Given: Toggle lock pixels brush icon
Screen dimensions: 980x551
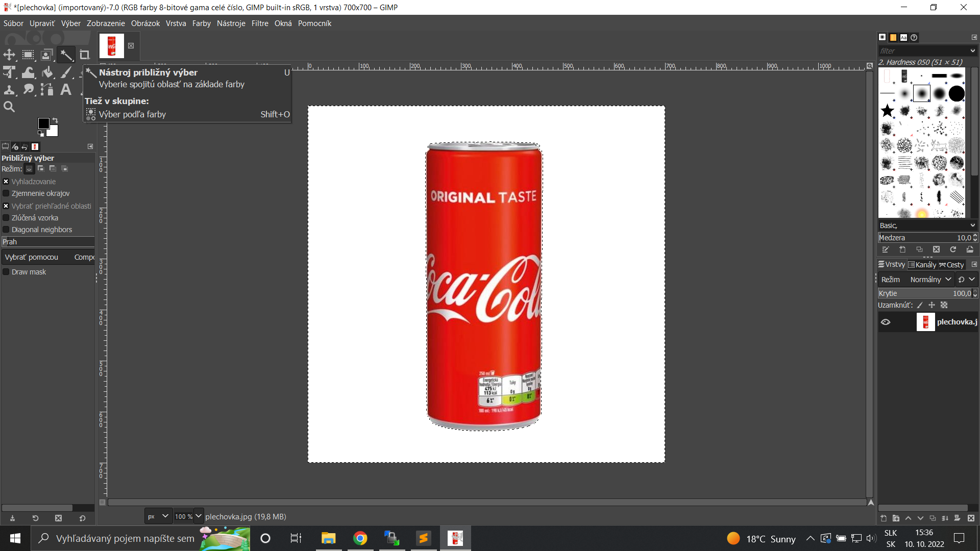Looking at the screenshot, I should 920,305.
